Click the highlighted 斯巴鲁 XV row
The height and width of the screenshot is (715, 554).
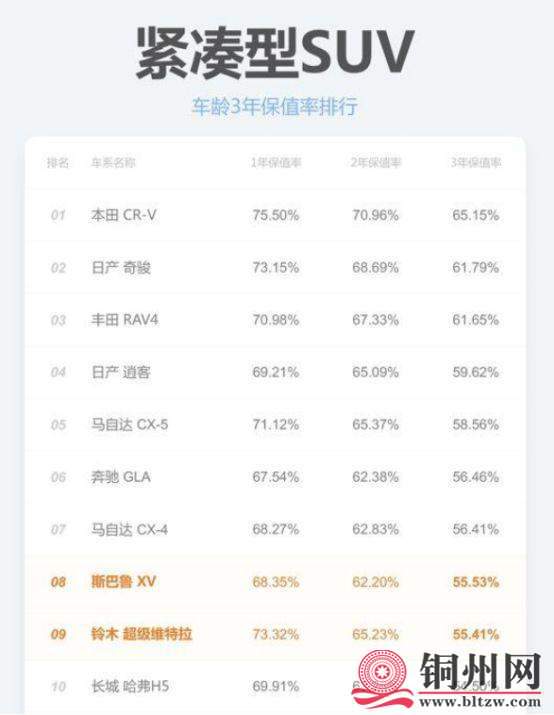pyautogui.click(x=275, y=582)
